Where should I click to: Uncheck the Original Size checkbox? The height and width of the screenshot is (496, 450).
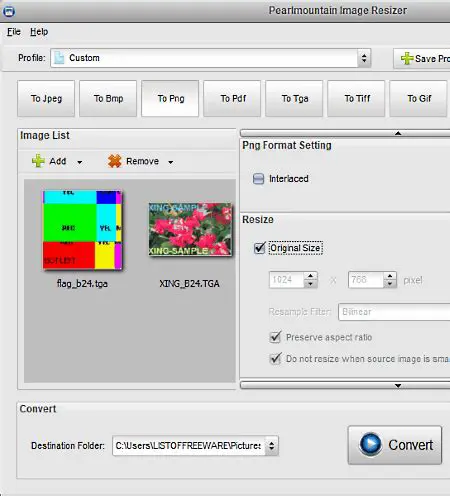click(260, 248)
